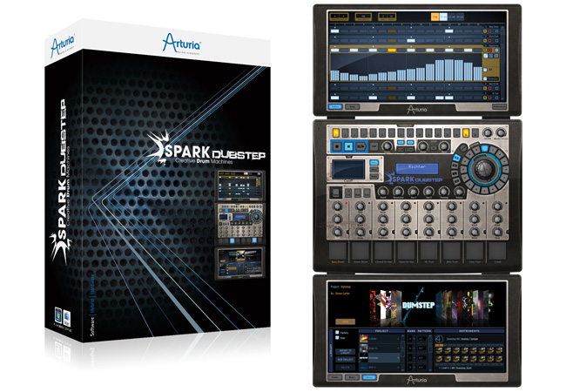
Task: Switch to the Studio tab on bottom screen
Action: pyautogui.click(x=335, y=377)
